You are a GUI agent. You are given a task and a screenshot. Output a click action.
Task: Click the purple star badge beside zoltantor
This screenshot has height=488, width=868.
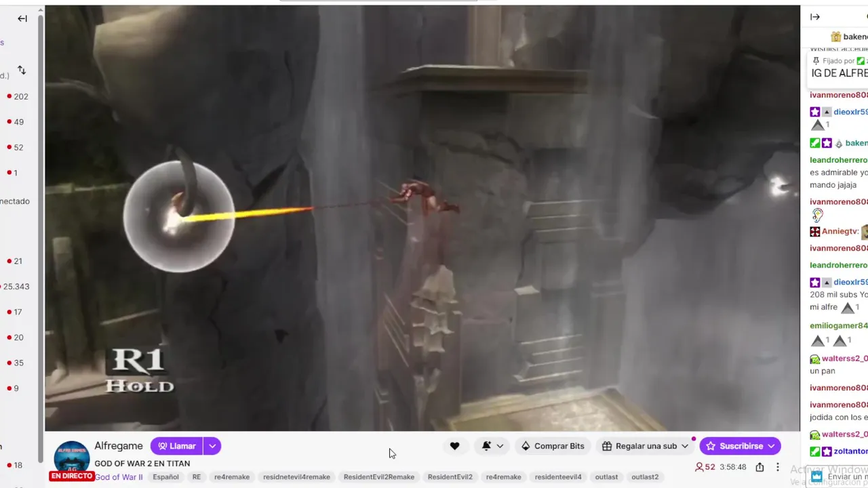(827, 451)
